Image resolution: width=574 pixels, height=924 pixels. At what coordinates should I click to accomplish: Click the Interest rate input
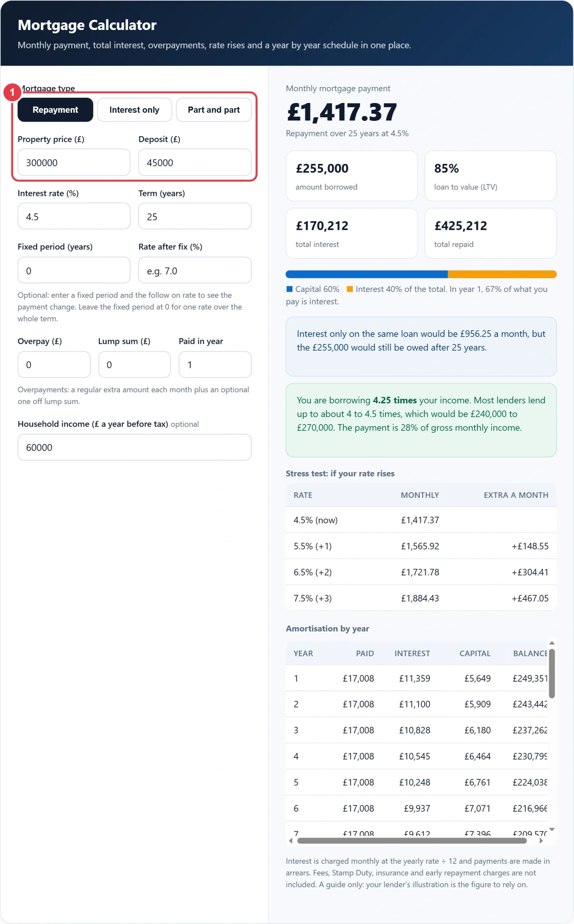[x=74, y=216]
